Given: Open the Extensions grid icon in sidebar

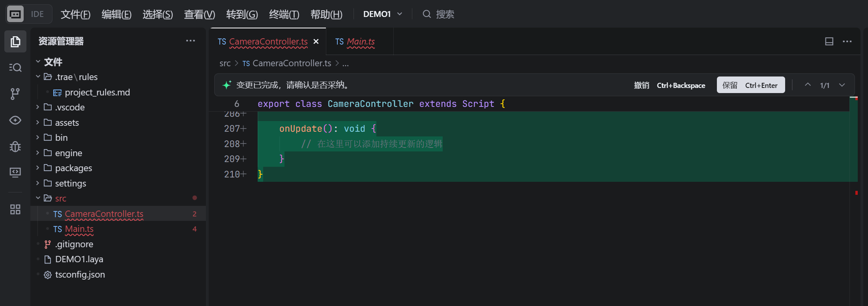Looking at the screenshot, I should pyautogui.click(x=15, y=209).
